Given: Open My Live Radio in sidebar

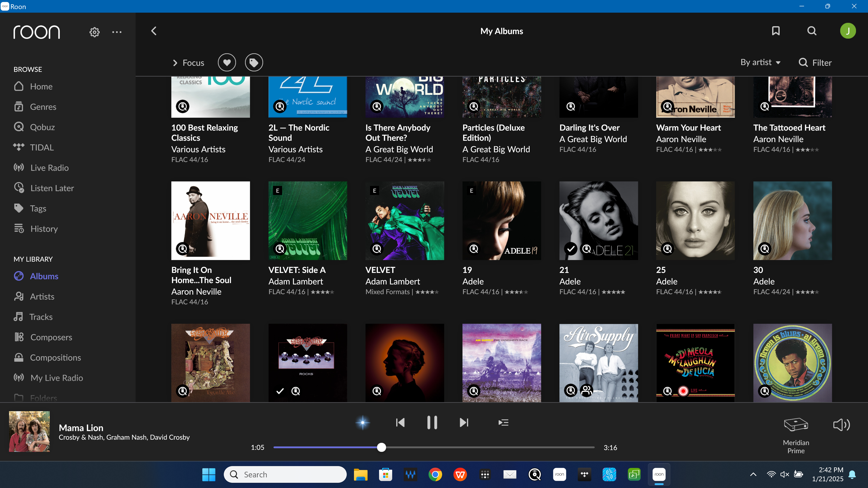Looking at the screenshot, I should (48, 378).
